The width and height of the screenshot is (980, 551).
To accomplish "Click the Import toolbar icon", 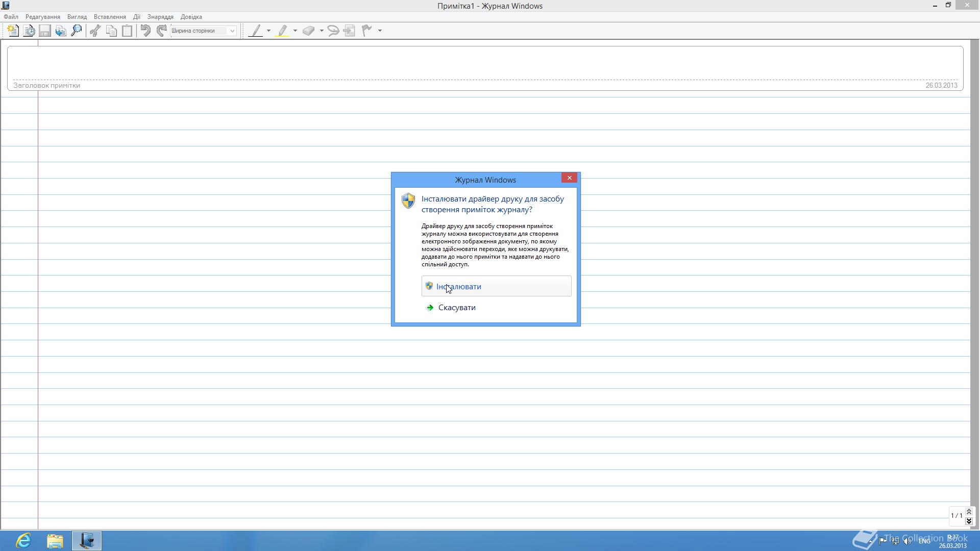I will pos(61,31).
